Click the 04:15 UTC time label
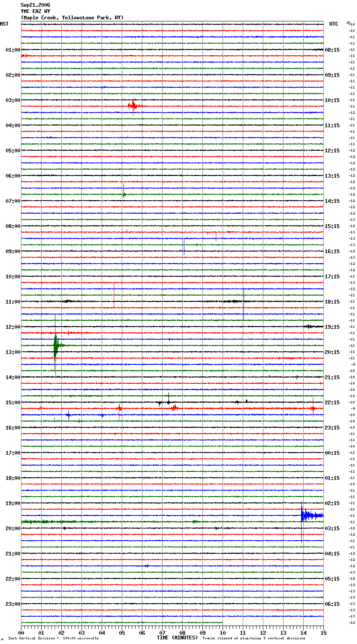The height and width of the screenshot is (644, 357). pos(332,554)
